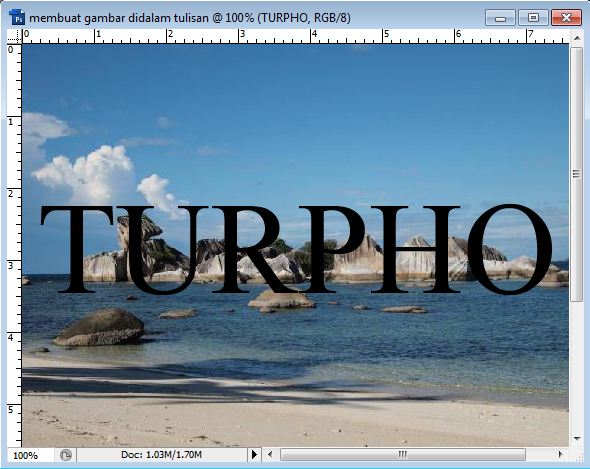Close the membuat gambar didalam tulisan document
Viewport: 590px width, 469px height.
(x=566, y=18)
